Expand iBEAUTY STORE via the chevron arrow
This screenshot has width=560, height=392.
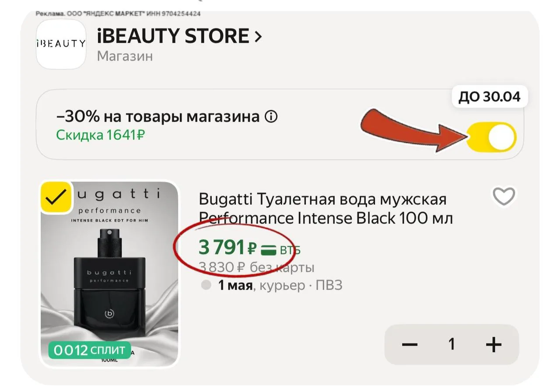[x=258, y=37]
